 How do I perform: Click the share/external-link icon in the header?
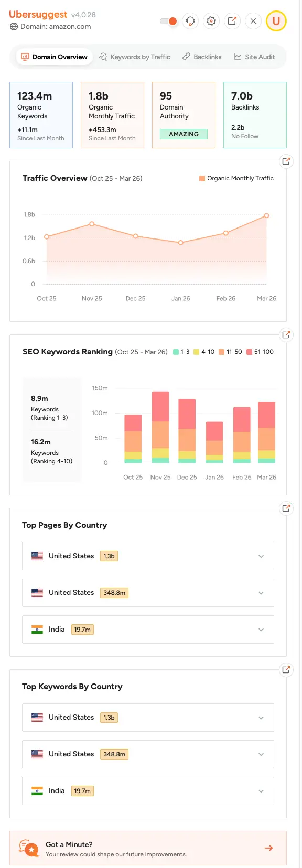(x=232, y=21)
